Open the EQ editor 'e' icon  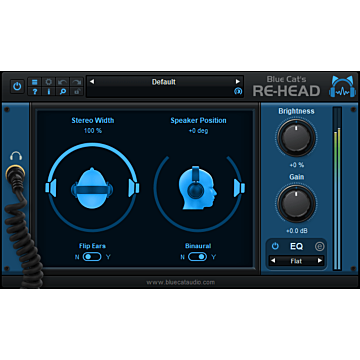(319, 246)
